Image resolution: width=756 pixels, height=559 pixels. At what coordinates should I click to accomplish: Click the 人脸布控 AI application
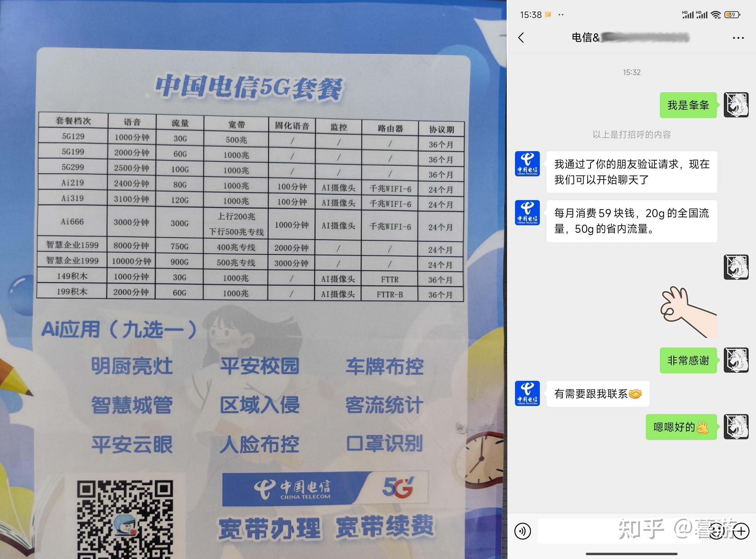point(260,444)
